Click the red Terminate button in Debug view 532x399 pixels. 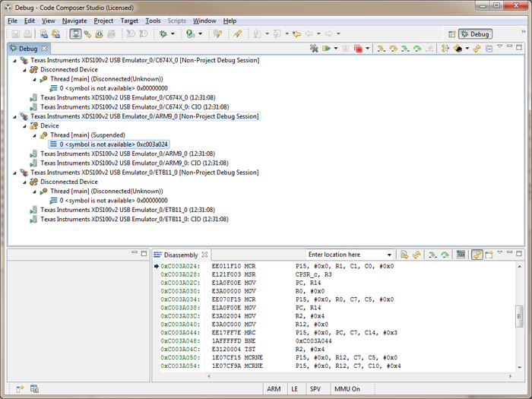[x=358, y=49]
